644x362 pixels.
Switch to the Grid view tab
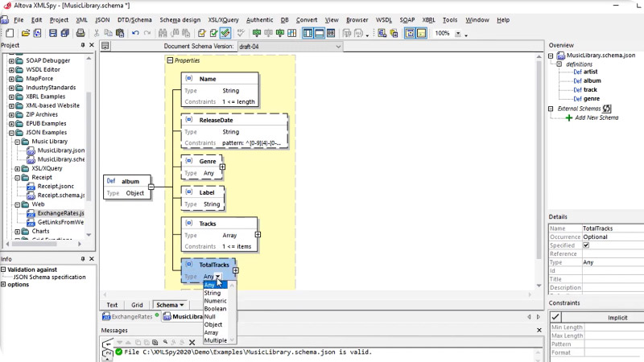[137, 305]
